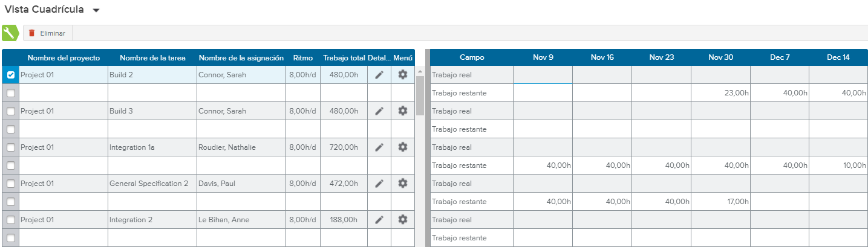
Task: Sort by Nombre del proyecto column header
Action: [x=64, y=58]
